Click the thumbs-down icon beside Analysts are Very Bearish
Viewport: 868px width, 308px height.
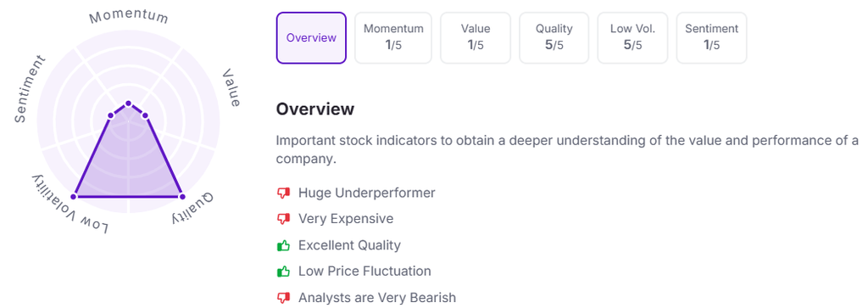point(283,298)
